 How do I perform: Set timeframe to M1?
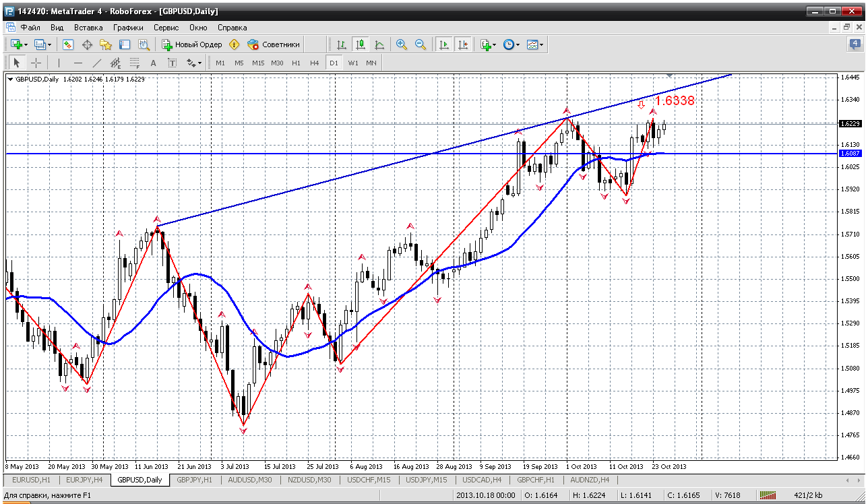coord(220,63)
